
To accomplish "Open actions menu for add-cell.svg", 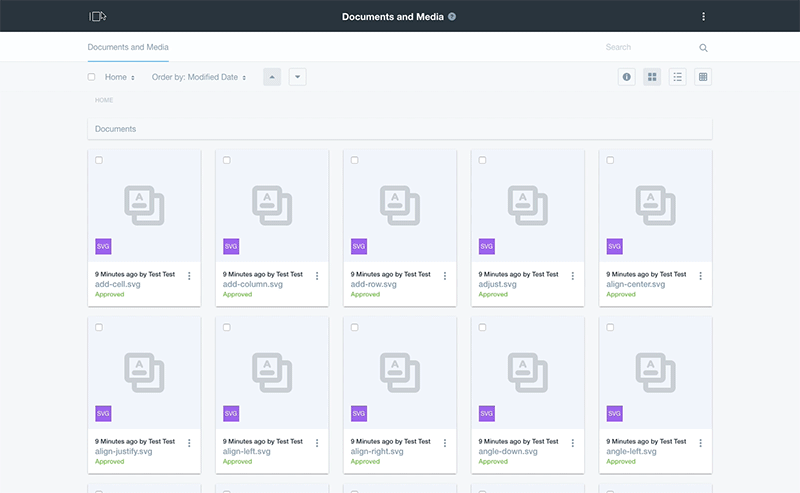I will click(189, 276).
